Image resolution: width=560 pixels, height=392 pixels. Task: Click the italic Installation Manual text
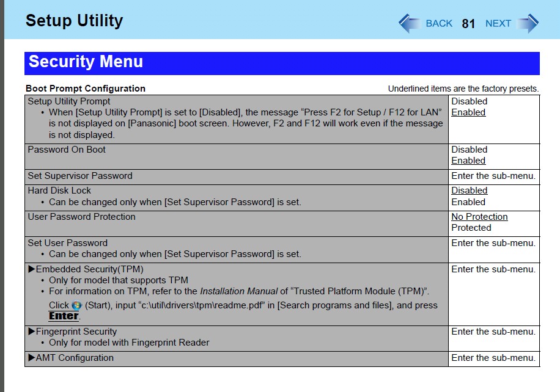tap(238, 291)
